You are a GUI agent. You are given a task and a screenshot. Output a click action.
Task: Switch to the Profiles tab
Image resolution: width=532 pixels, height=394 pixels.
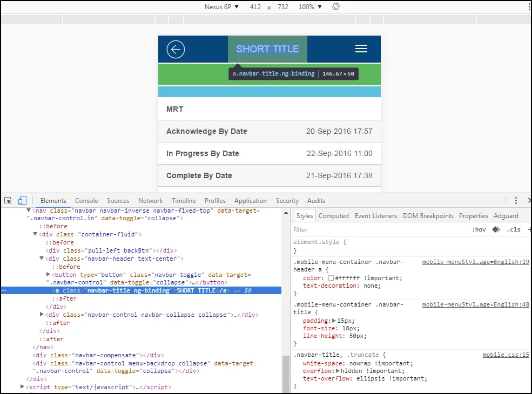(215, 201)
